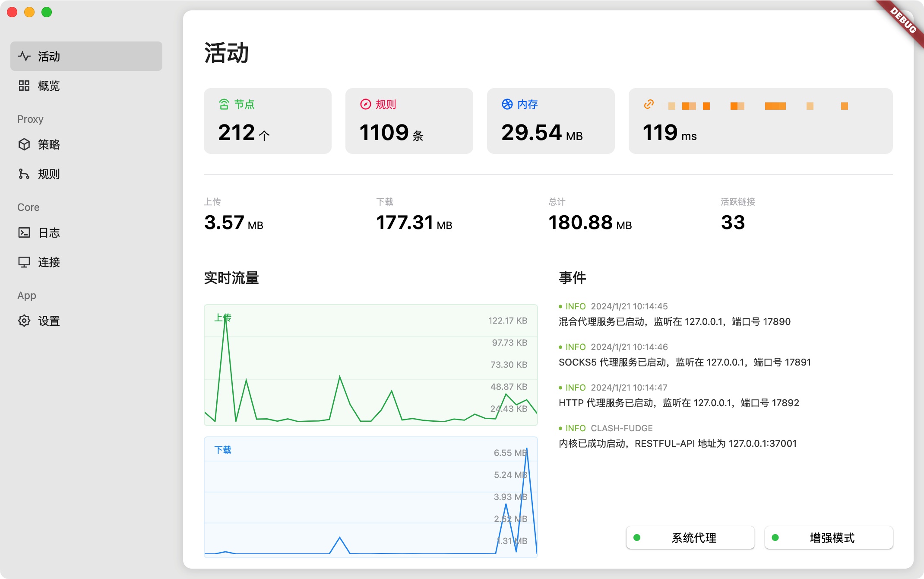Open the 日志 logs page
This screenshot has width=924, height=579.
coord(49,232)
